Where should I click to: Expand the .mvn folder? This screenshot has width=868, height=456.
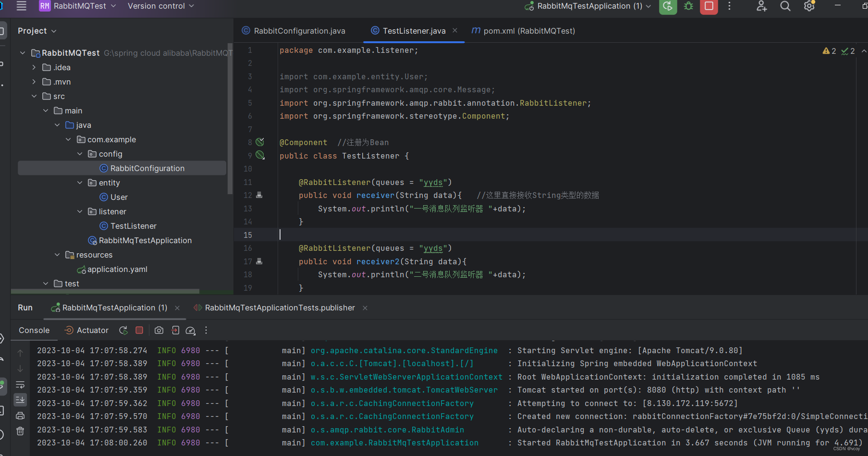tap(34, 82)
